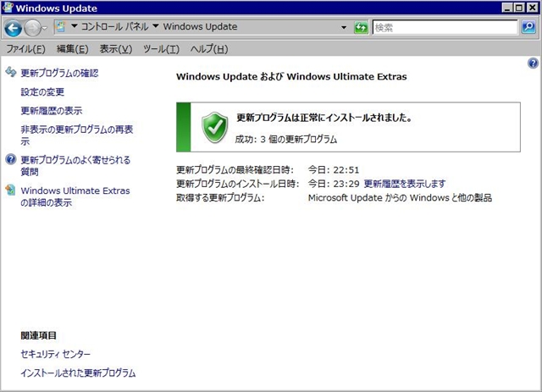This screenshot has height=392, width=542.
Task: Open the address bar history dropdown
Action: coord(344,27)
